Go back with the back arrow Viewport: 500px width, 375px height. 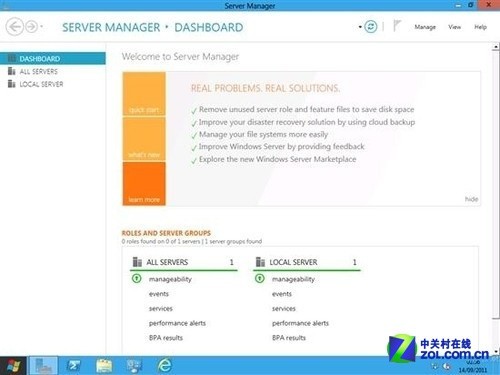15,26
